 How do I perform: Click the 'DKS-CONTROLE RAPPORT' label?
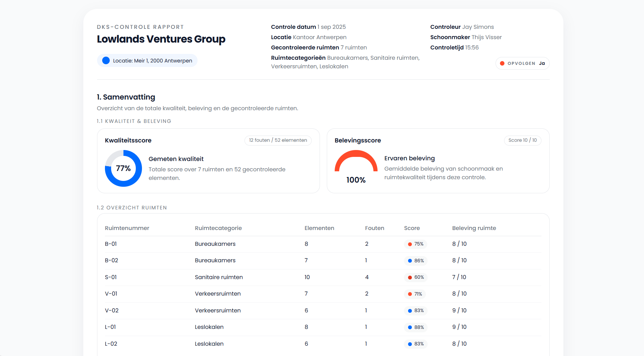[x=140, y=27]
